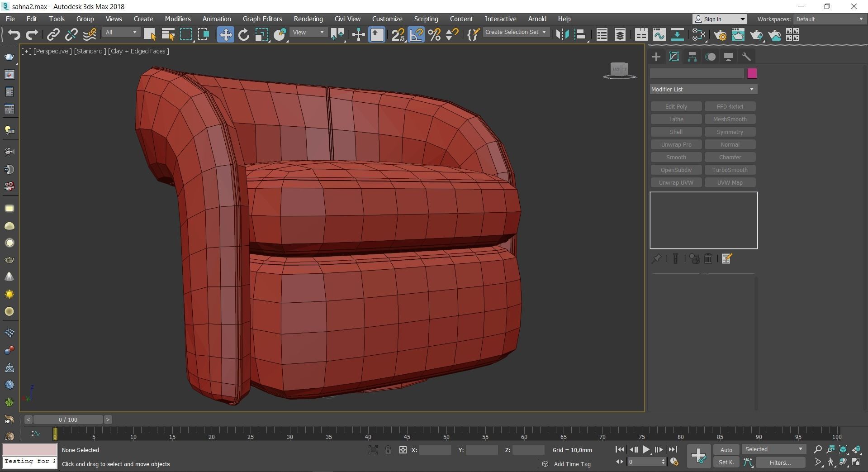
Task: Open Rendered Frame Window icon
Action: point(738,35)
